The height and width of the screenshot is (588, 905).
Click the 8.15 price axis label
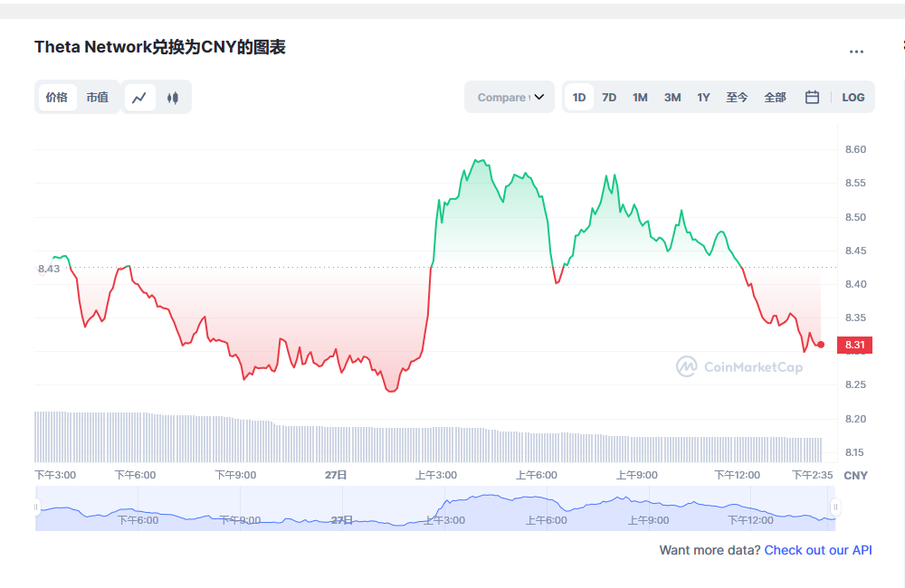point(855,453)
